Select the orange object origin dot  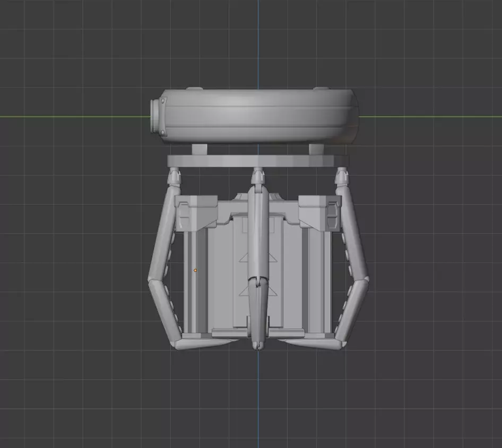[x=195, y=270]
